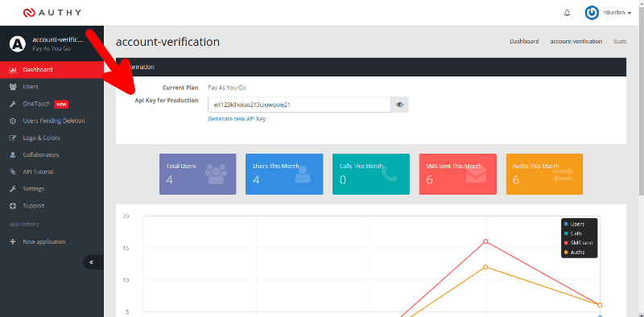Click the Auths peak data point
Image resolution: width=644 pixels, height=317 pixels.
(485, 267)
